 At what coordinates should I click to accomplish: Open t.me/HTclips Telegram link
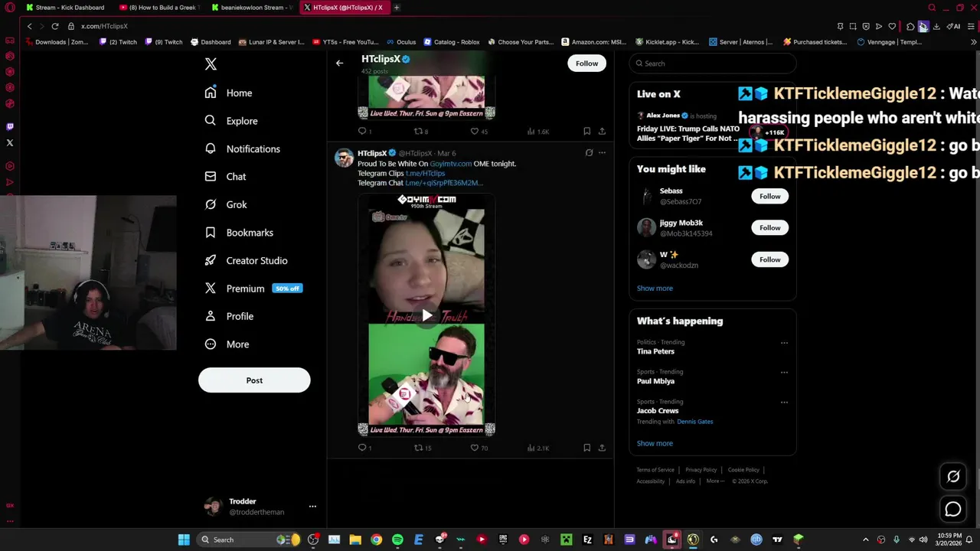425,174
